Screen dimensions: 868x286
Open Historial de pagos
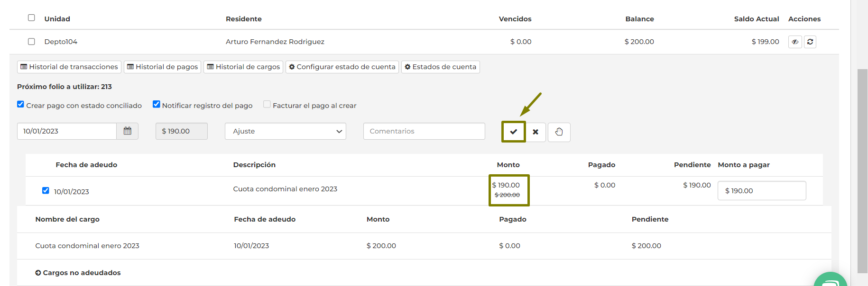coord(162,67)
